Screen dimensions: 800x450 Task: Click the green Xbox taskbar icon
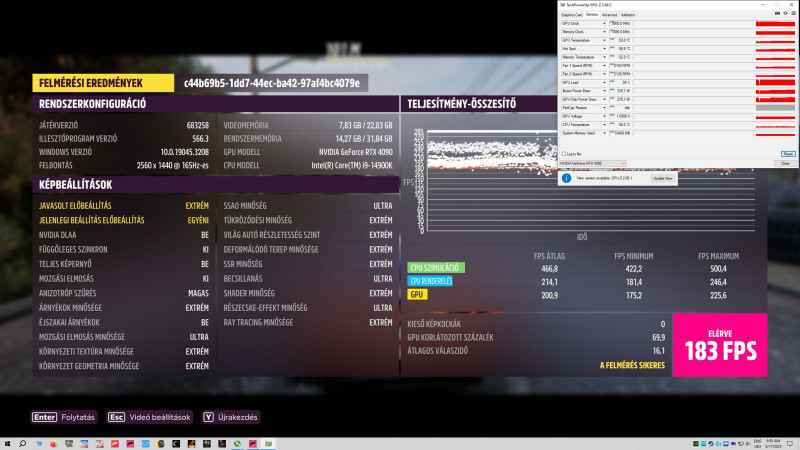coord(237,444)
